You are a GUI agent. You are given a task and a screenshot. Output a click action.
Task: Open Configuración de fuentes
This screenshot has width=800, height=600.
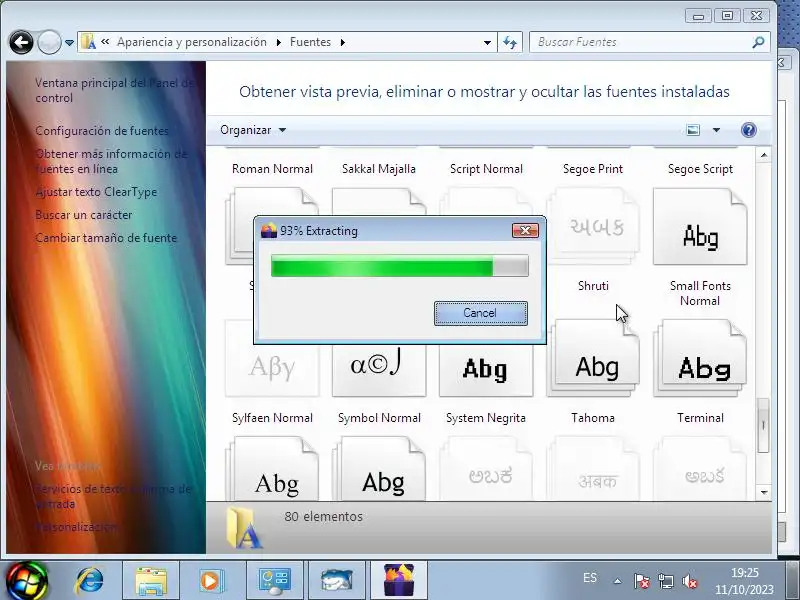point(102,131)
